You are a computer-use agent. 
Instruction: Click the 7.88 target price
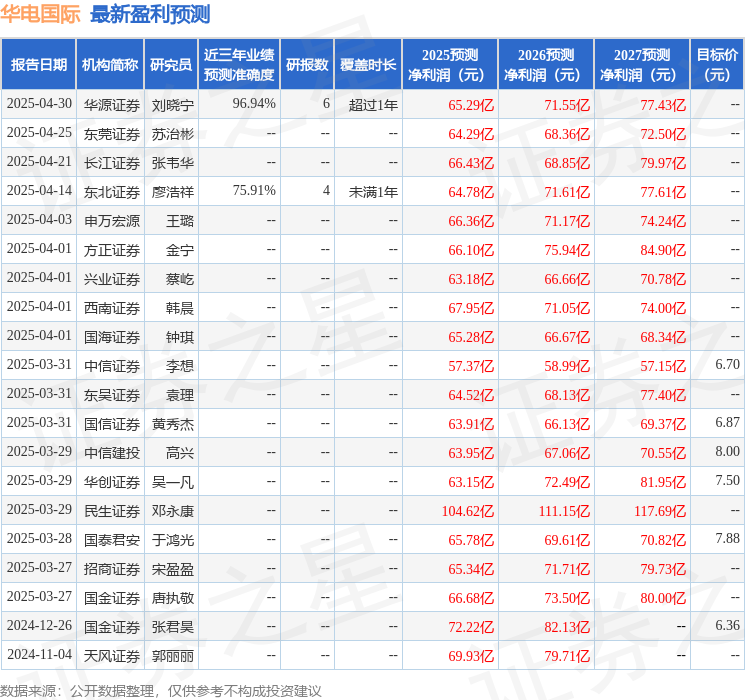[727, 538]
